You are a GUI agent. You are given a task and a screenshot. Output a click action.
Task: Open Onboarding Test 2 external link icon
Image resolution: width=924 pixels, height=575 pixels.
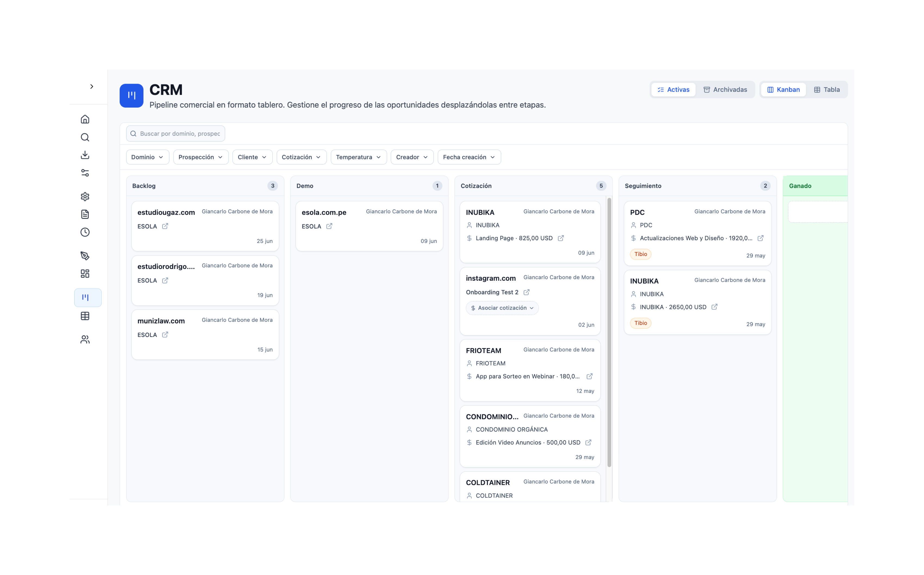coord(527,292)
